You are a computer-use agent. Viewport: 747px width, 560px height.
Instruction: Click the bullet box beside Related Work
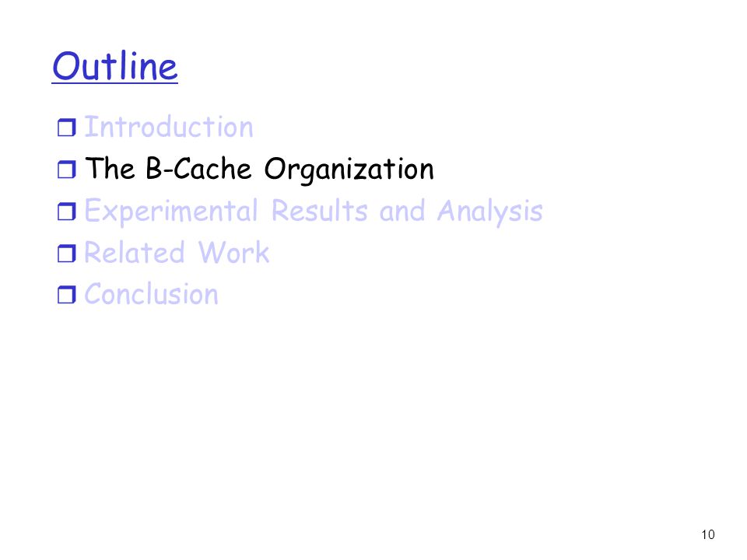(67, 254)
